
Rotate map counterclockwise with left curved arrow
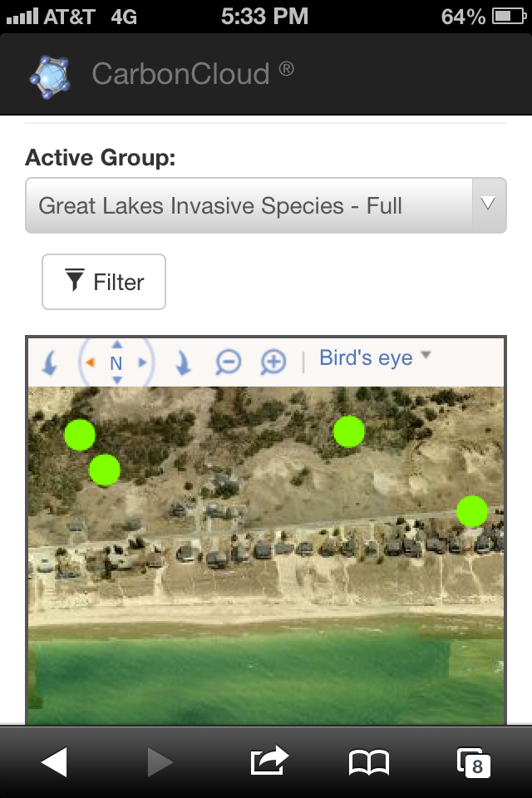pyautogui.click(x=49, y=363)
